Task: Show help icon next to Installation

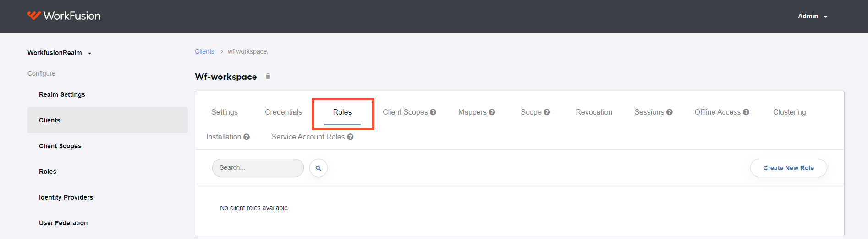Action: click(x=247, y=137)
